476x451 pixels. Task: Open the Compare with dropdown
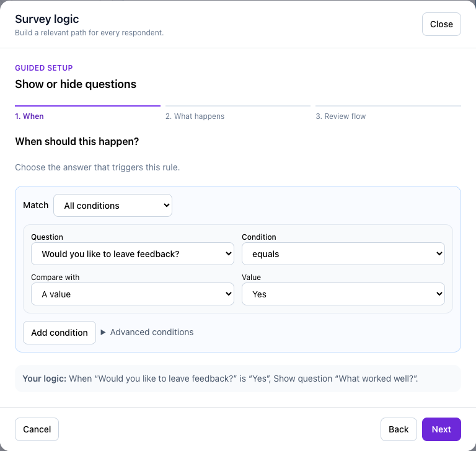(133, 294)
